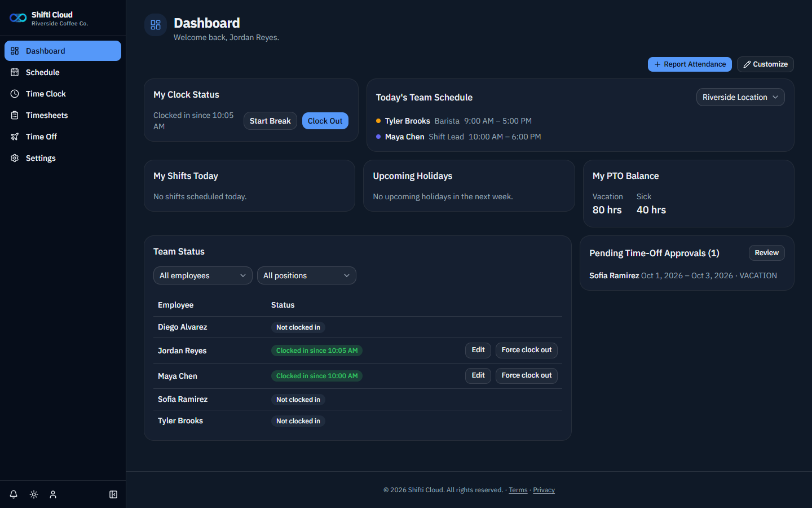This screenshot has width=812, height=508.
Task: Edit Maya Chen clock entry
Action: tap(478, 375)
